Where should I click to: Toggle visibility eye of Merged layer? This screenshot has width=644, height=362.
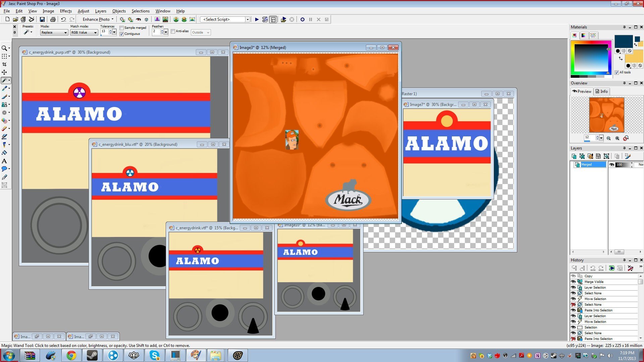pos(612,165)
